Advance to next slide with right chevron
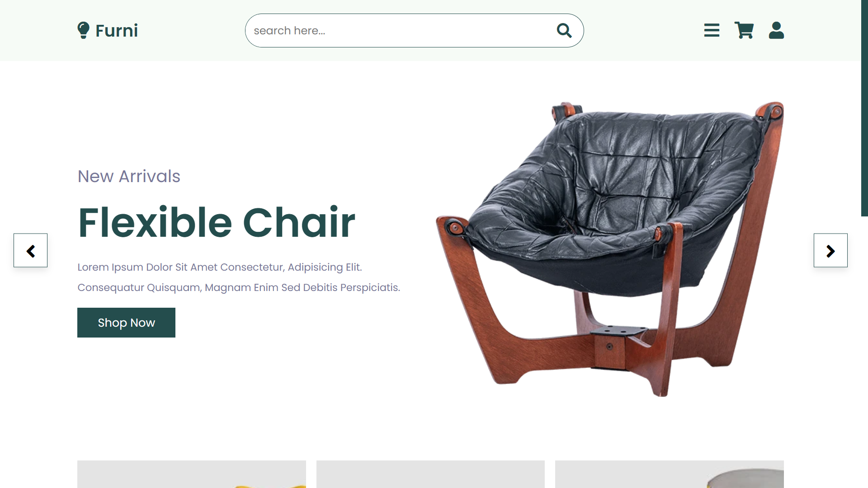 pos(830,250)
